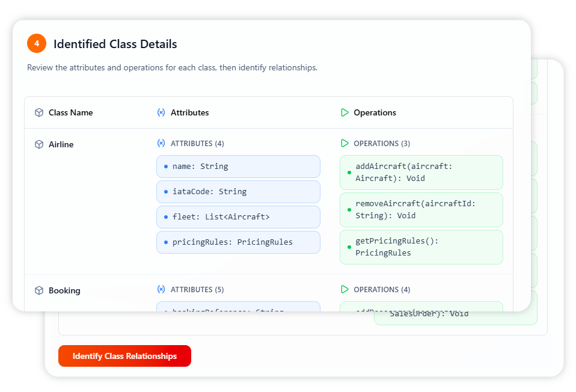
Task: Click the cube icon next to Booking
Action: click(x=39, y=290)
